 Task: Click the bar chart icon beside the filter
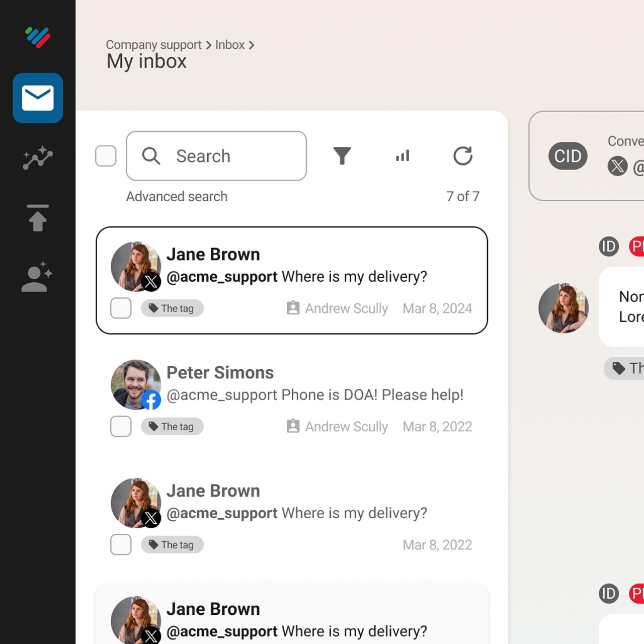tap(403, 156)
